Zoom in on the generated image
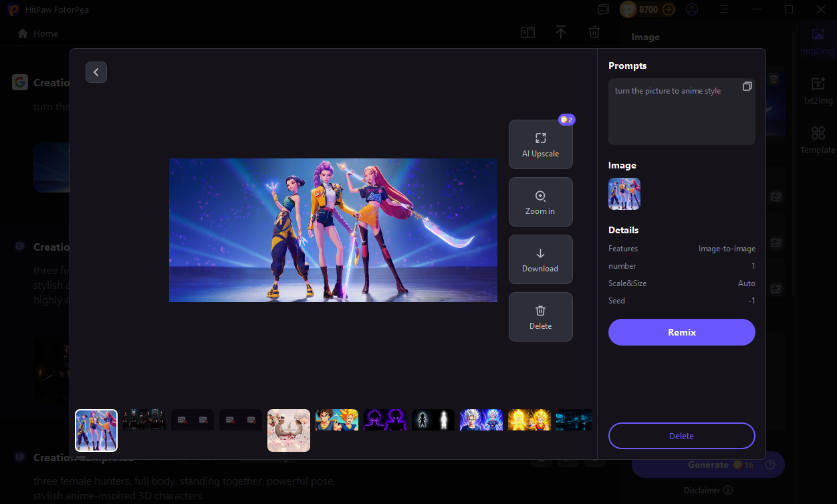Screen dimensions: 837x504 540,201
